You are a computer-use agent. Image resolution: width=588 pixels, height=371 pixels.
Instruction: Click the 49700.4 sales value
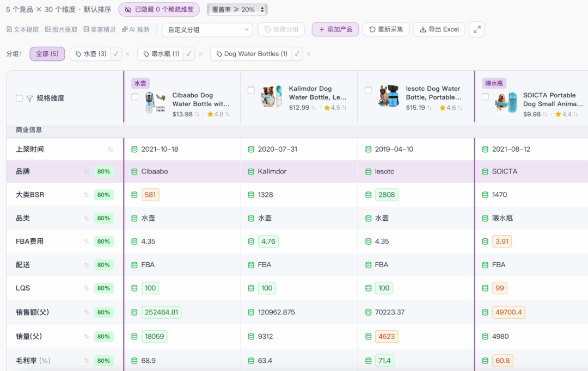(x=509, y=312)
